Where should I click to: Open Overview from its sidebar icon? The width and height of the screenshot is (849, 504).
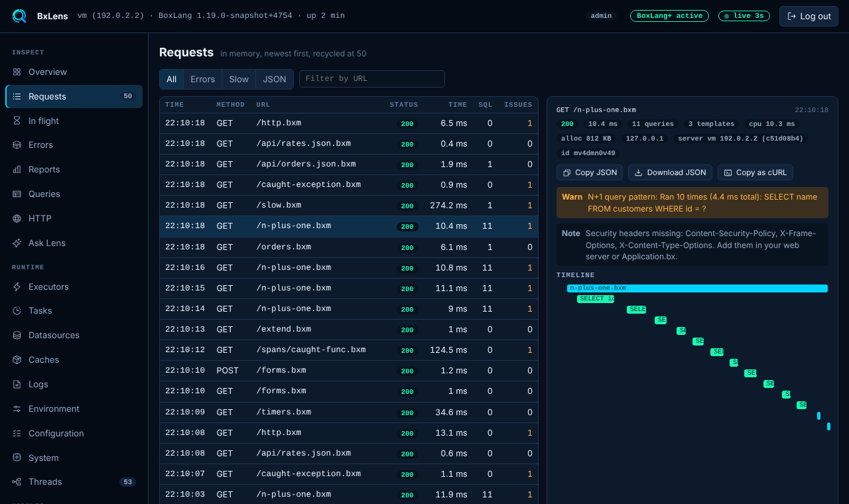[17, 72]
